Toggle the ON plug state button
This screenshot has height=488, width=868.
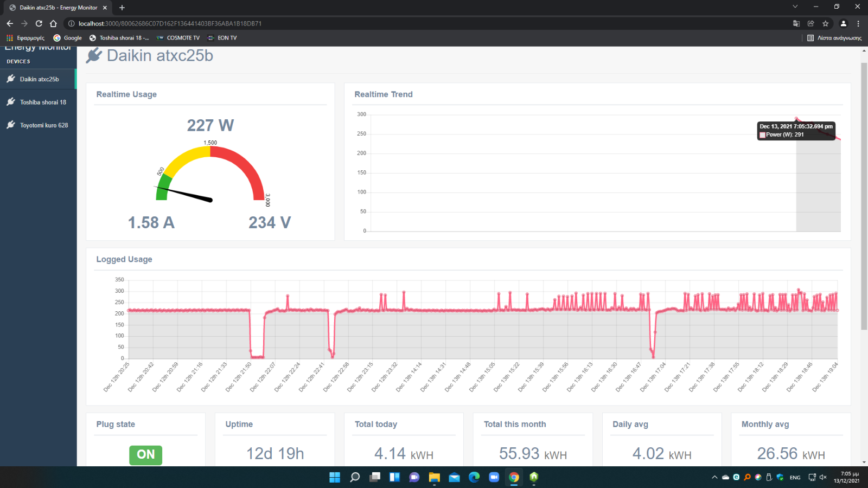(x=145, y=454)
